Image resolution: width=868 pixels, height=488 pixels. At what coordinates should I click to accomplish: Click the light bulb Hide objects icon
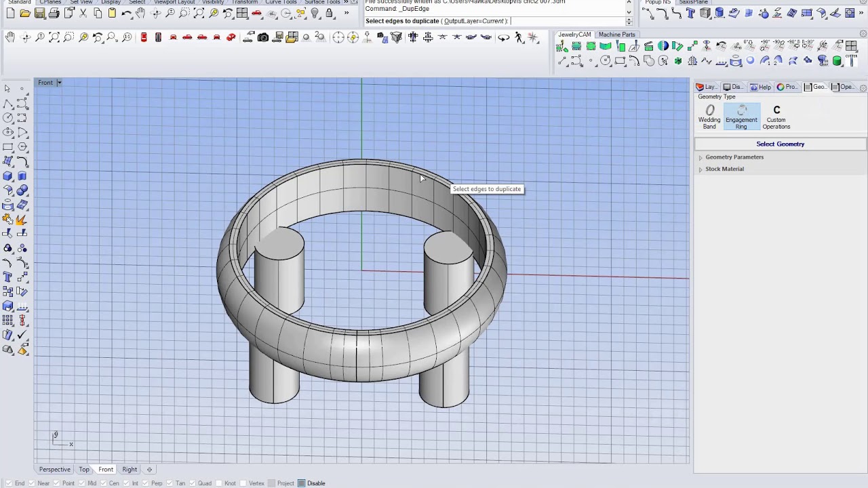point(315,14)
